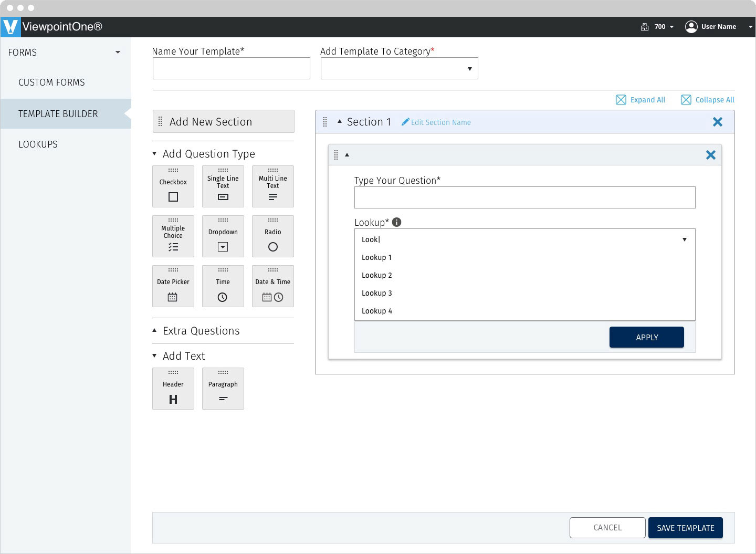The image size is (756, 554).
Task: Select the Date & Time question tile
Action: click(x=273, y=286)
